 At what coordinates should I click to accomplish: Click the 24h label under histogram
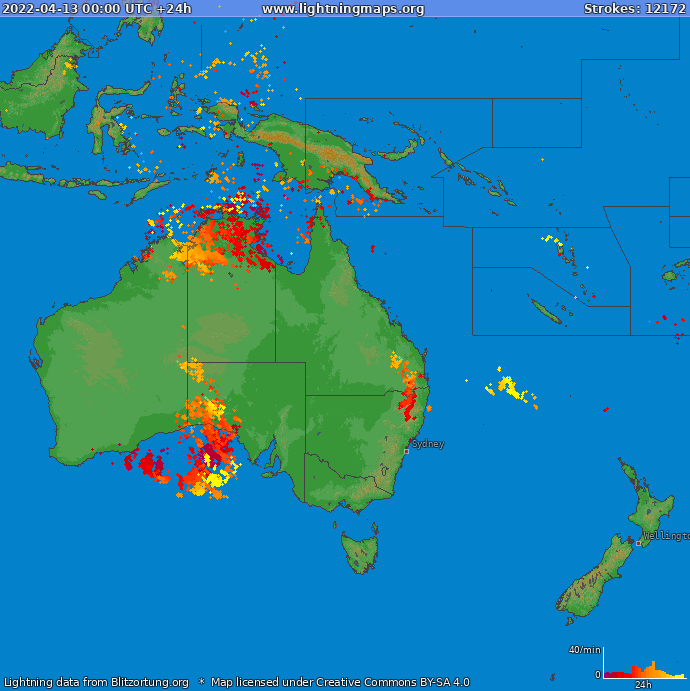643,684
